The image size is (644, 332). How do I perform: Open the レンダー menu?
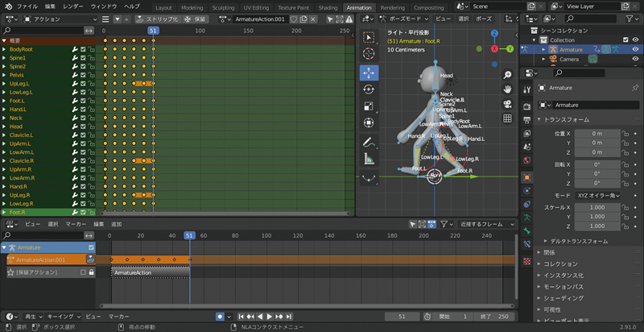(x=72, y=6)
